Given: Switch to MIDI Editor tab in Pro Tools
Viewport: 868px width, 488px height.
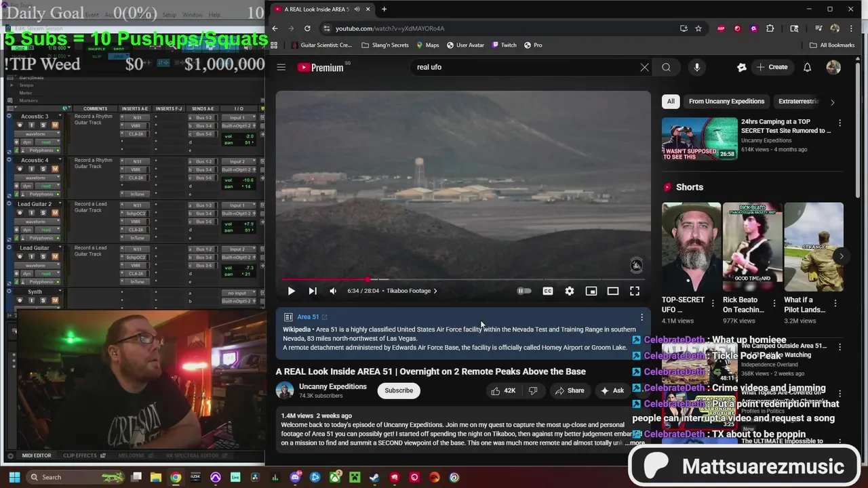Looking at the screenshot, I should click(x=37, y=455).
